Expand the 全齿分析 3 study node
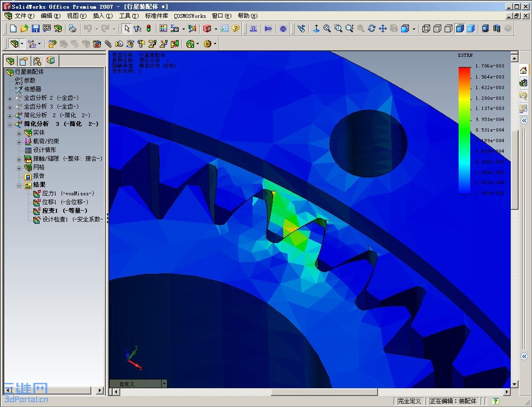 (10, 108)
